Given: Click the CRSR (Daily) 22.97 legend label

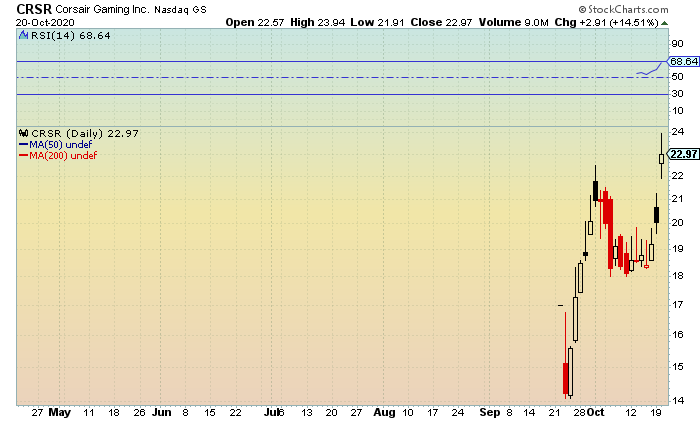Looking at the screenshot, I should tap(85, 133).
